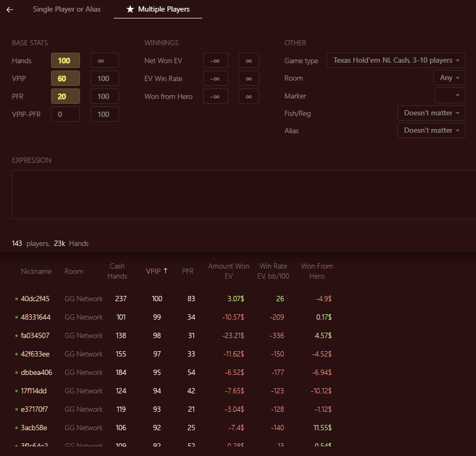Sort by Win Rate EV bb/100 column

pos(273,271)
